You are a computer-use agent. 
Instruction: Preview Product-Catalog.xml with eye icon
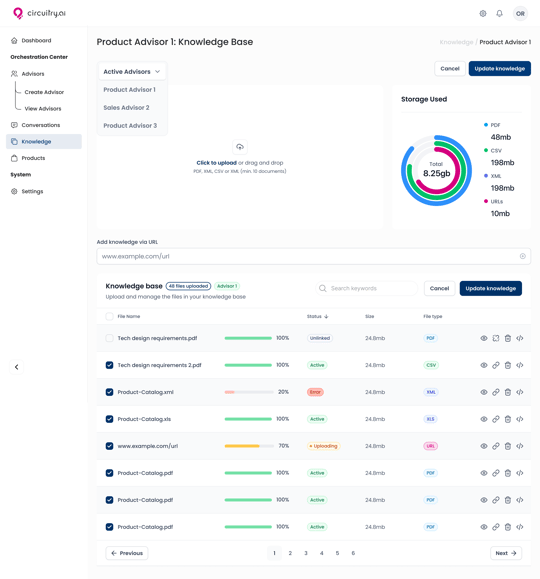484,392
